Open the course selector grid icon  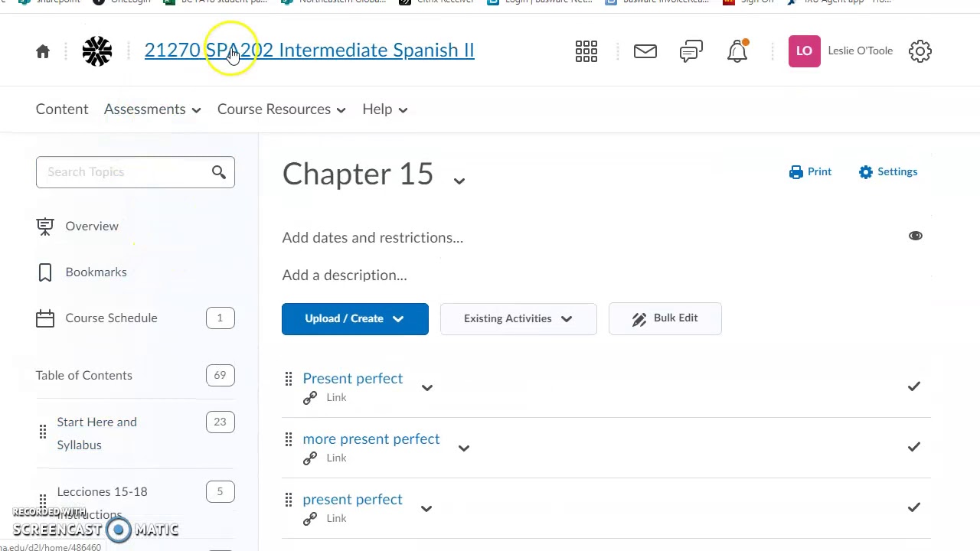[x=586, y=51]
